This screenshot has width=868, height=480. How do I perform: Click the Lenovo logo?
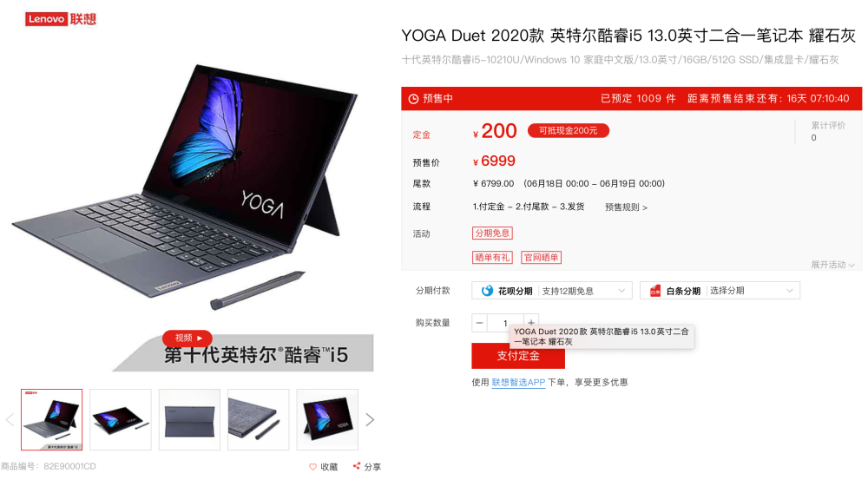click(61, 19)
